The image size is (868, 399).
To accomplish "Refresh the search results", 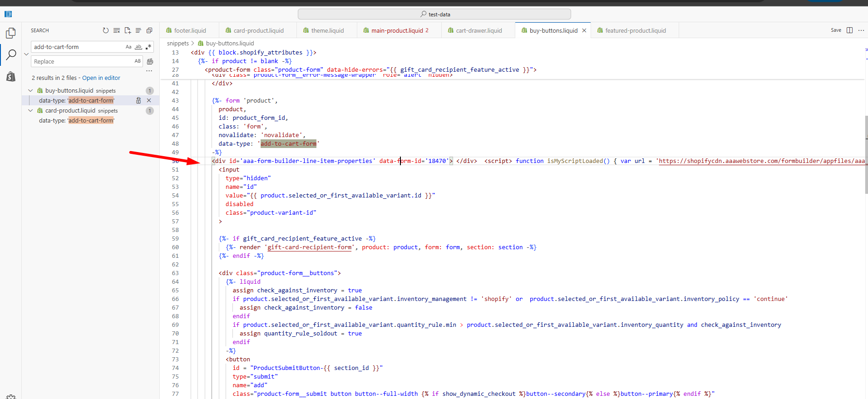I will [x=106, y=30].
